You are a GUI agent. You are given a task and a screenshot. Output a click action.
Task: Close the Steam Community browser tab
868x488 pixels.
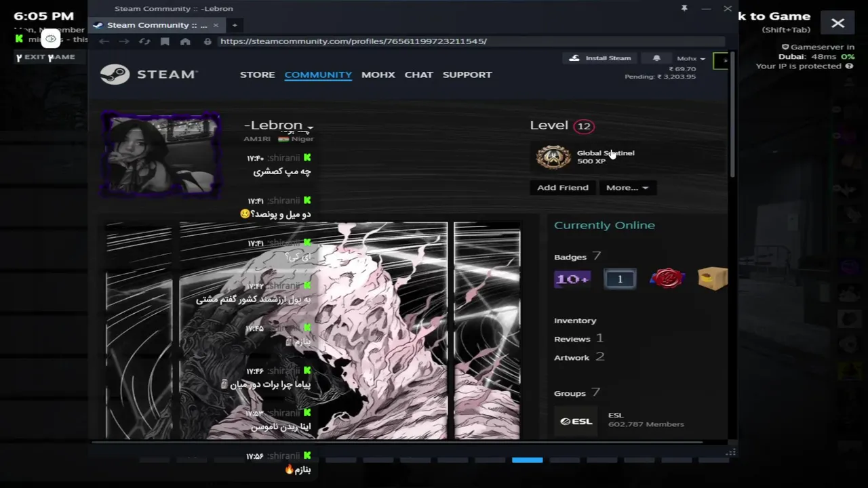pos(216,25)
